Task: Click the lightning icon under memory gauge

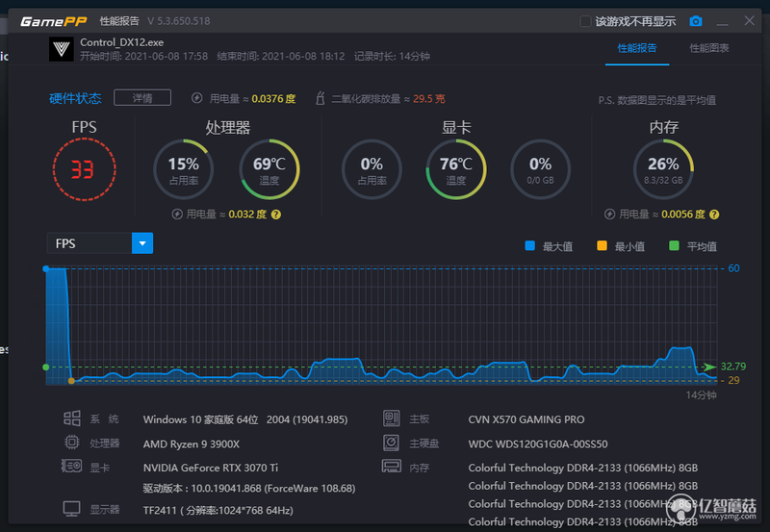Action: point(609,215)
